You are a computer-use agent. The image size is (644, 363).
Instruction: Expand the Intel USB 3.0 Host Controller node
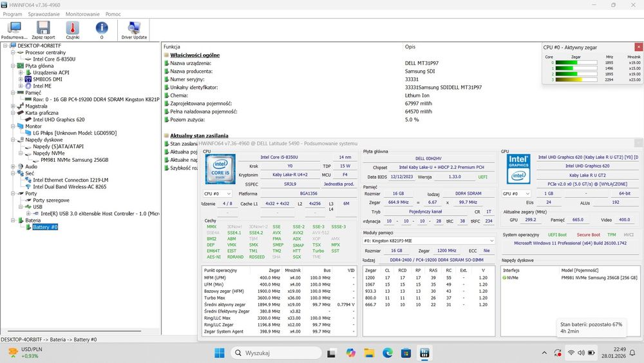tap(28, 213)
